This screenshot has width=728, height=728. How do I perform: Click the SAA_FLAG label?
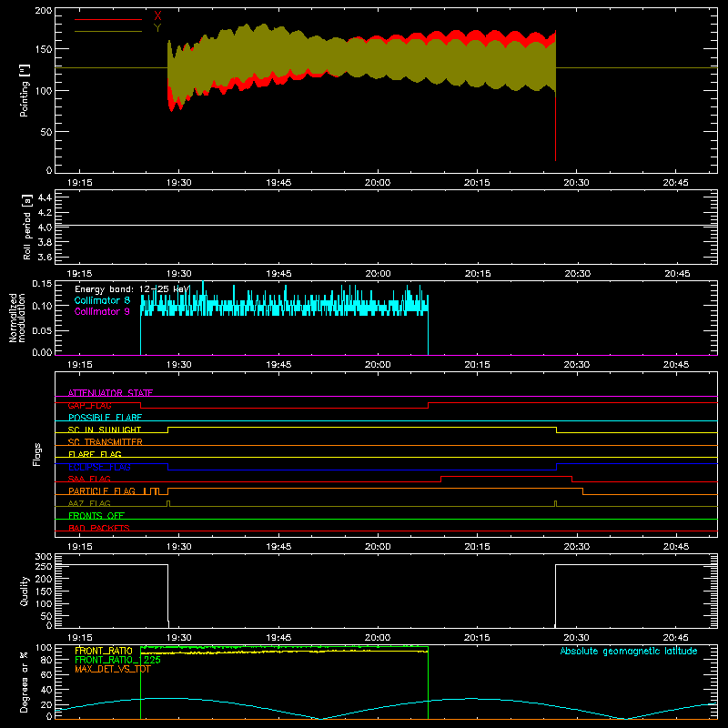click(x=89, y=479)
